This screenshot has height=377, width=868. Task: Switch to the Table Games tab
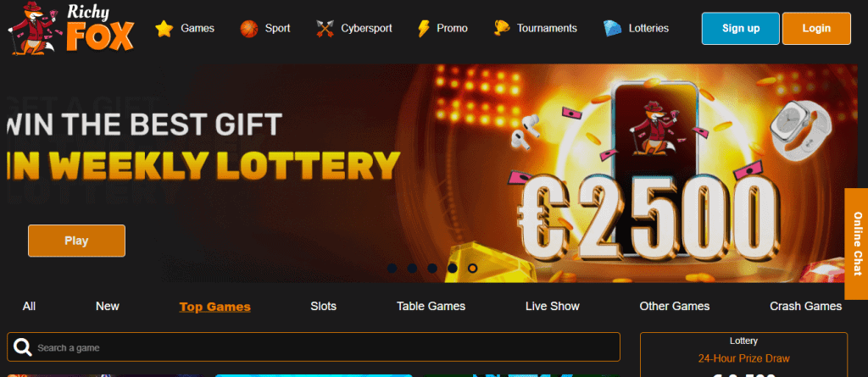click(x=431, y=306)
